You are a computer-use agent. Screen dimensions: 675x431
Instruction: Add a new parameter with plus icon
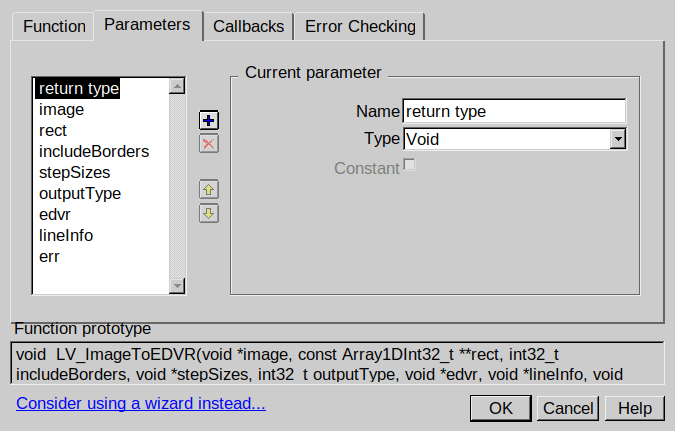coord(209,121)
